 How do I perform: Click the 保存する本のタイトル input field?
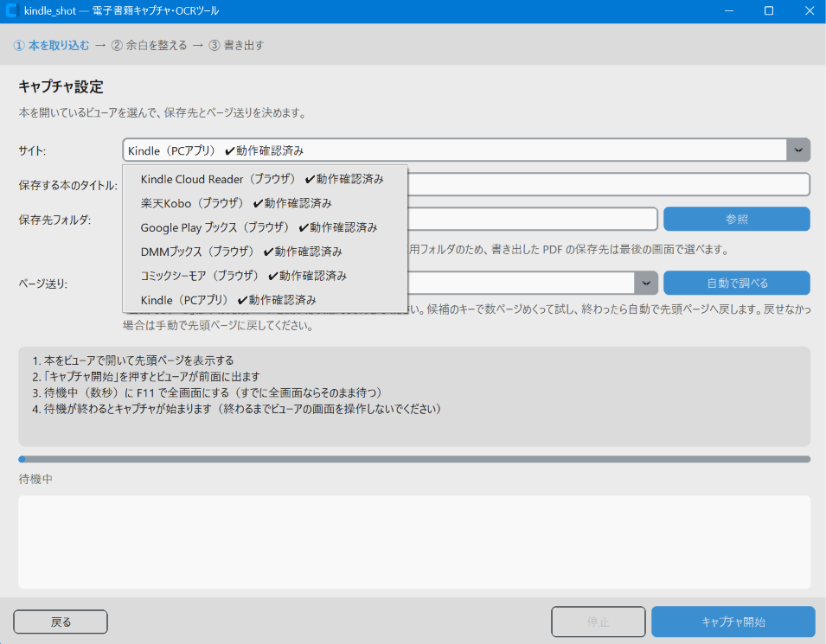coord(608,184)
